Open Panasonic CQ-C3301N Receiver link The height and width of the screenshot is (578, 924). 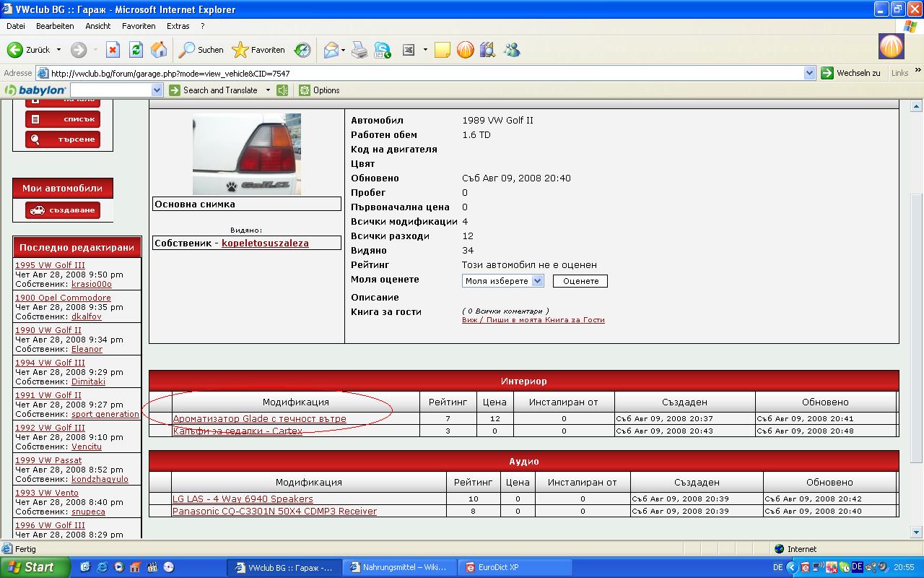(274, 512)
